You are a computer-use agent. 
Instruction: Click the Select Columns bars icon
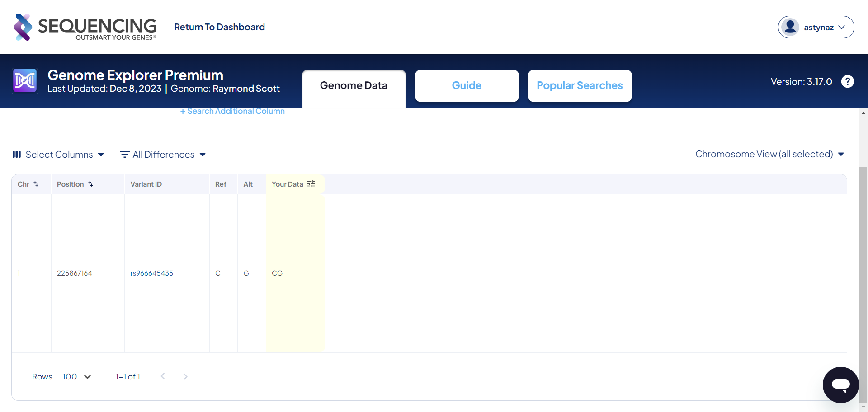tap(17, 154)
